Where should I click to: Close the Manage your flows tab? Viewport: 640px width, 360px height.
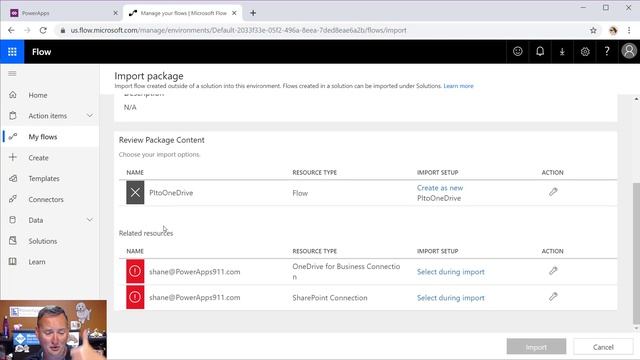click(234, 13)
